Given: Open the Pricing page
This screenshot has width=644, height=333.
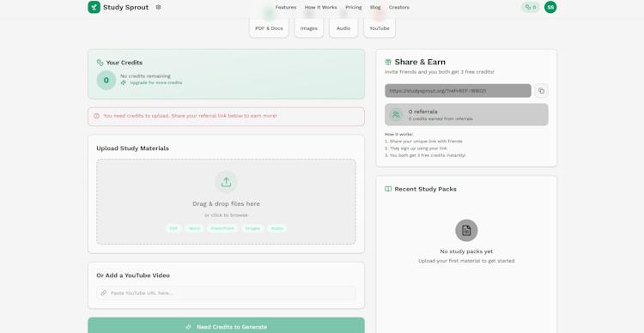Looking at the screenshot, I should (x=354, y=8).
